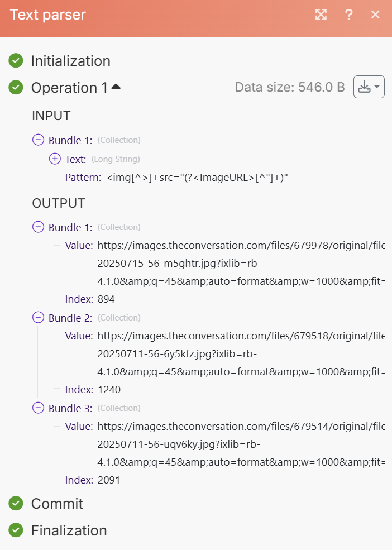
Task: Collapse output Bundle 1 collection
Action: pyautogui.click(x=39, y=227)
